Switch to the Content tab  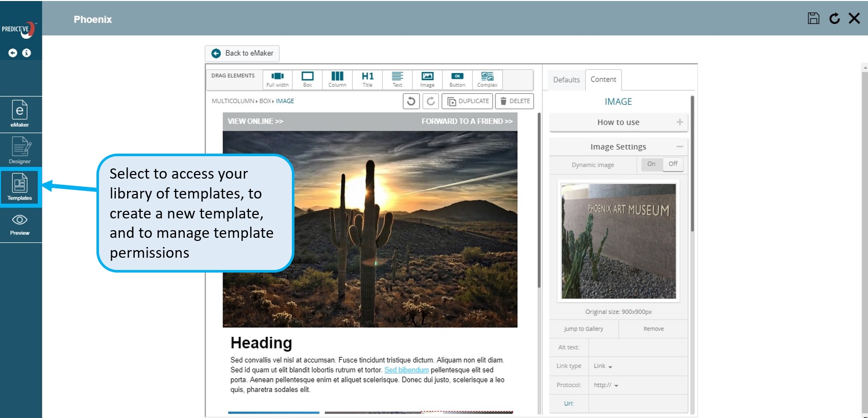tap(603, 80)
